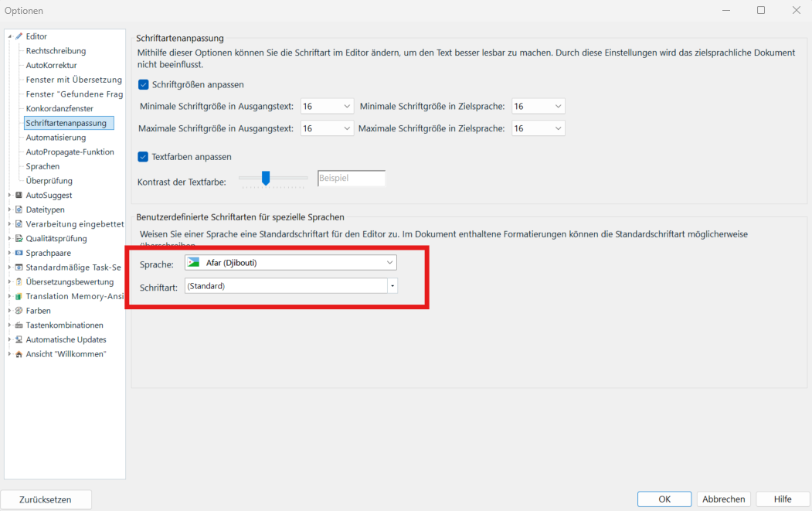Click the OK button

[x=664, y=499]
